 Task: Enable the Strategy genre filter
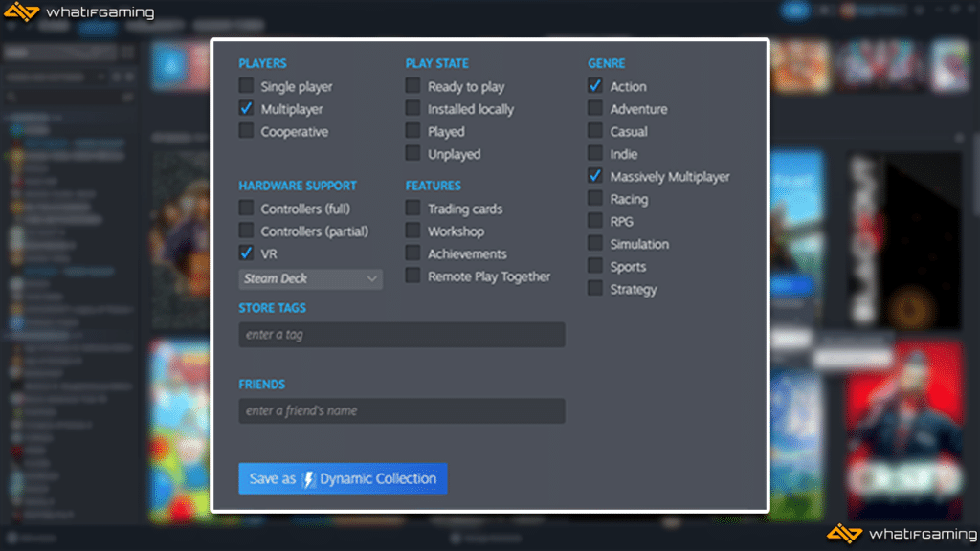coord(596,290)
